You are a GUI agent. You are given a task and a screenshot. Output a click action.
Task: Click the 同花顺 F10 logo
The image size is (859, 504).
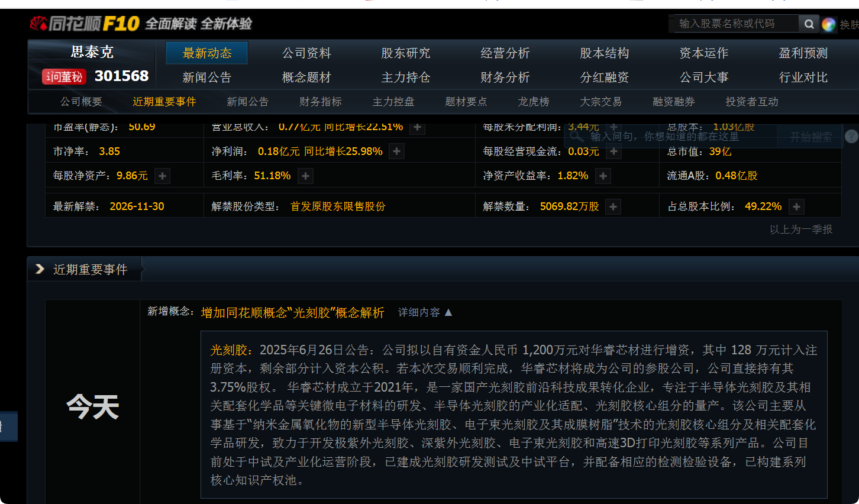85,24
